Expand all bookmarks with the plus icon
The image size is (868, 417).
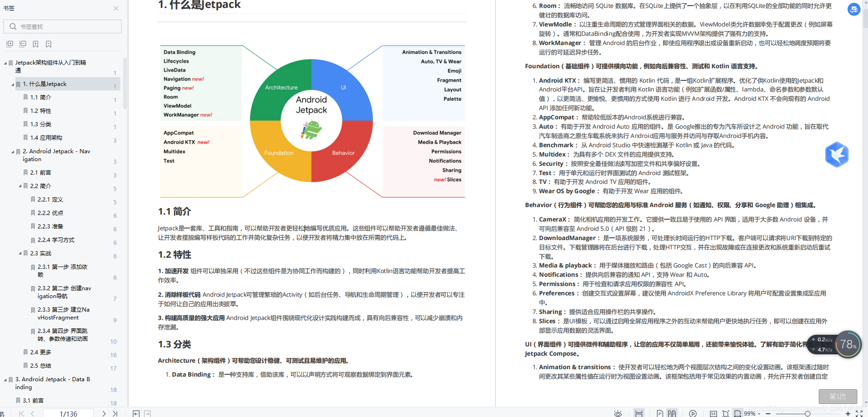click(10, 44)
